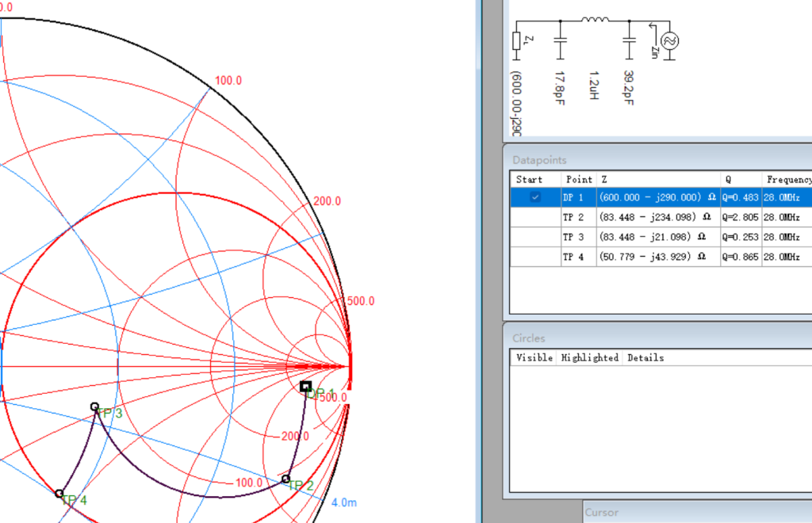This screenshot has width=812, height=523.
Task: Click impedance value (83.448 - j234.098)
Action: [x=654, y=217]
